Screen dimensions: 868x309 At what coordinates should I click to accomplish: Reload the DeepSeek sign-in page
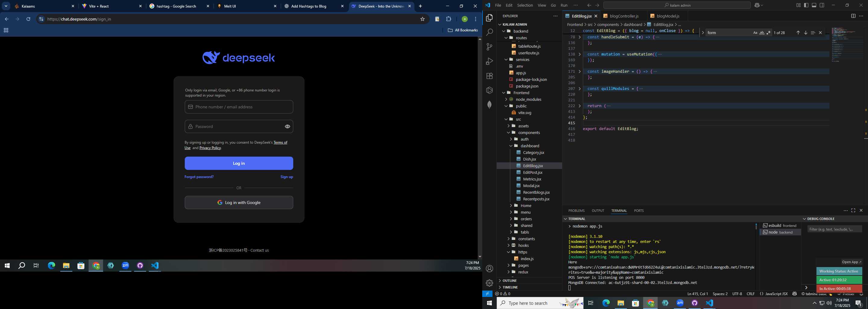coord(28,19)
